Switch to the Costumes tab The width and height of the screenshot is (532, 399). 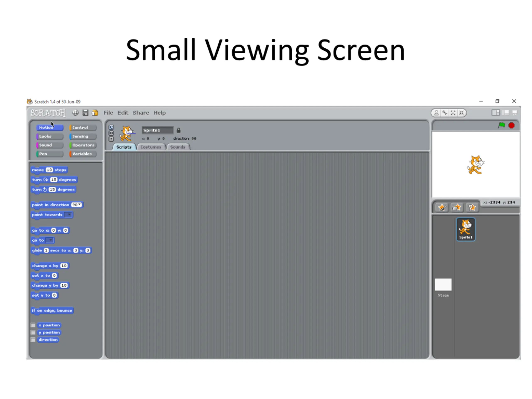pos(151,147)
